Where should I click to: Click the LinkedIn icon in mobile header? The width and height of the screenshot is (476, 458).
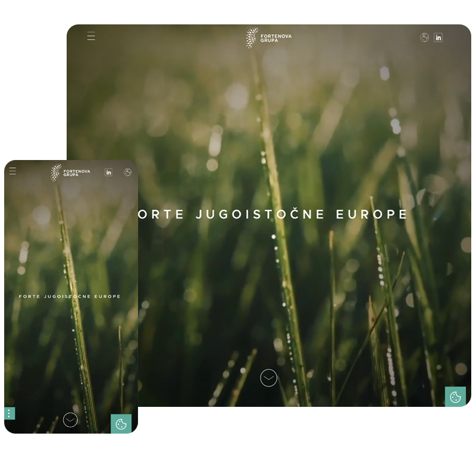coord(108,172)
